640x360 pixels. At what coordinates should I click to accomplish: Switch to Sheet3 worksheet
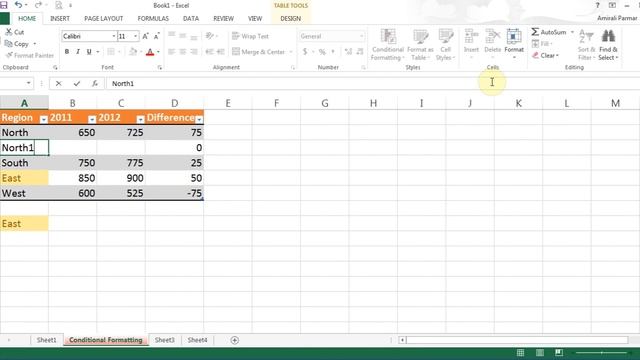click(x=164, y=340)
